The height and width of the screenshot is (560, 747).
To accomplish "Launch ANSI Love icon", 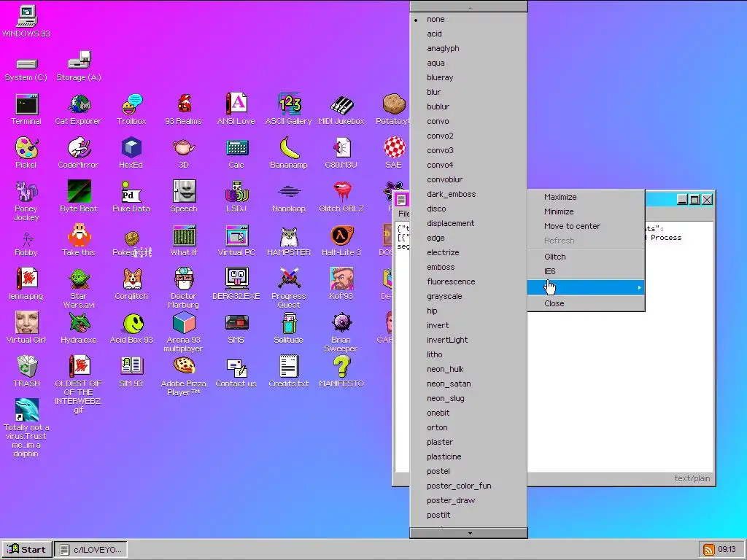I will pyautogui.click(x=236, y=109).
